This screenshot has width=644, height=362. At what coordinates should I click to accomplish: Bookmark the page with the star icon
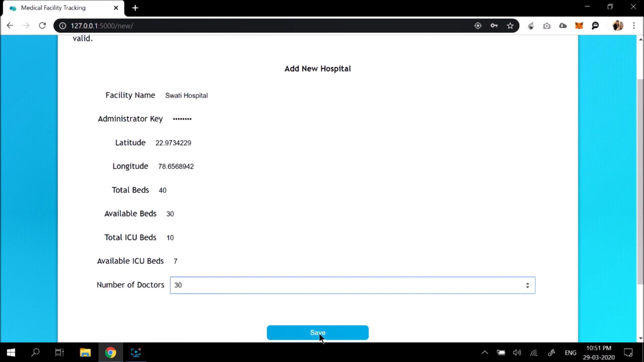pyautogui.click(x=510, y=25)
